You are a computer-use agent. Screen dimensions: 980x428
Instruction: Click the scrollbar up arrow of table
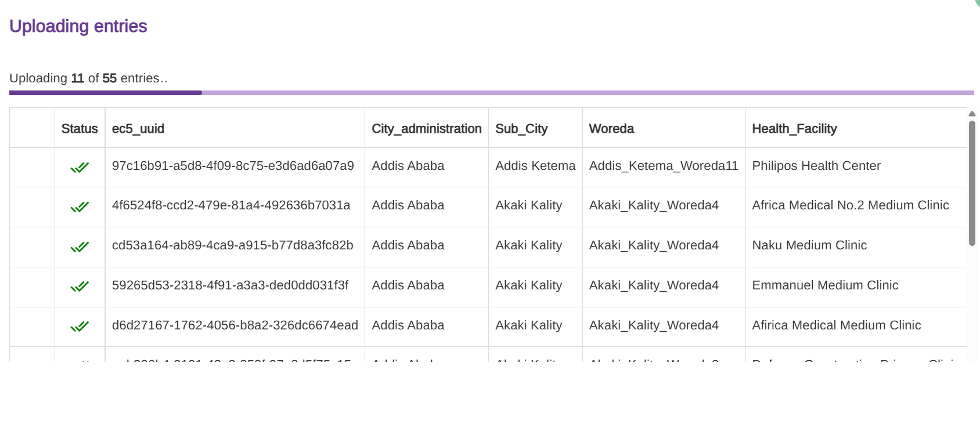point(972,114)
